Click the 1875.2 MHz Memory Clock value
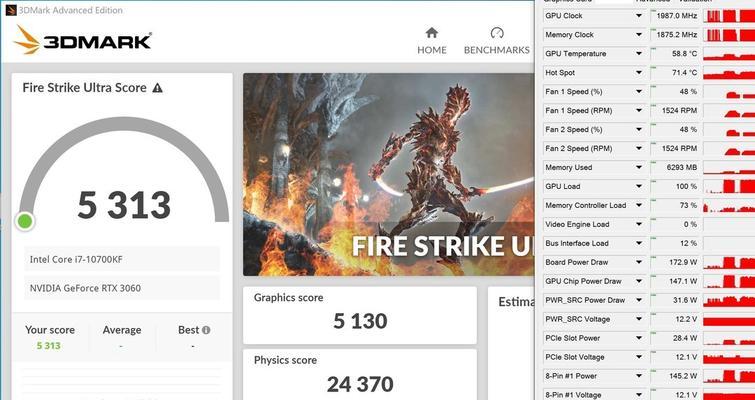 pyautogui.click(x=675, y=35)
